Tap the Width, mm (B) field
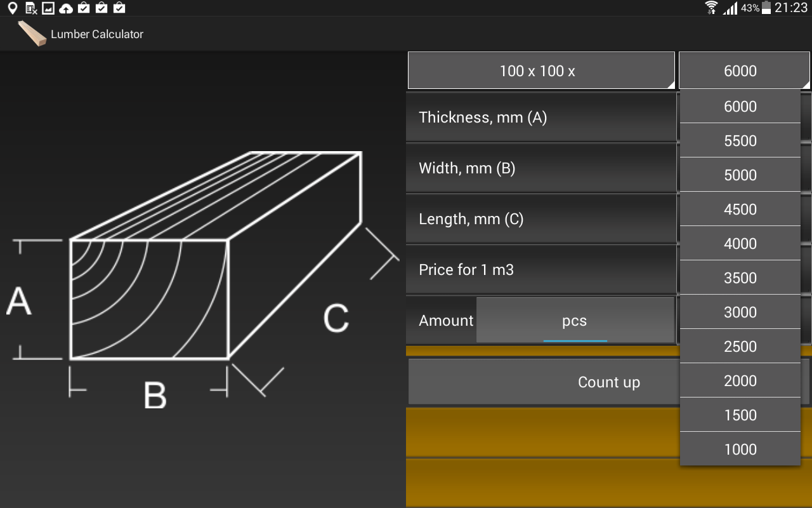Image resolution: width=812 pixels, height=508 pixels. point(541,168)
